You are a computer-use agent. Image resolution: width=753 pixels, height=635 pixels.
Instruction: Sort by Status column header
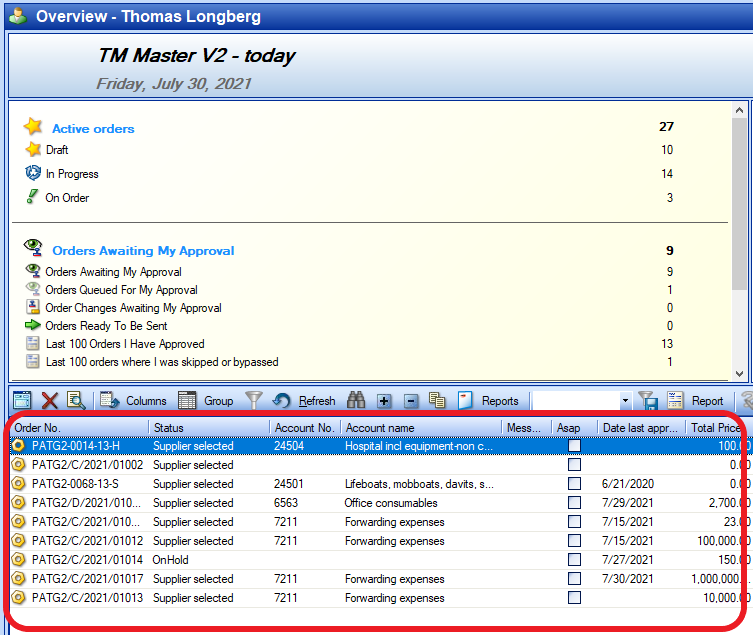tap(209, 427)
